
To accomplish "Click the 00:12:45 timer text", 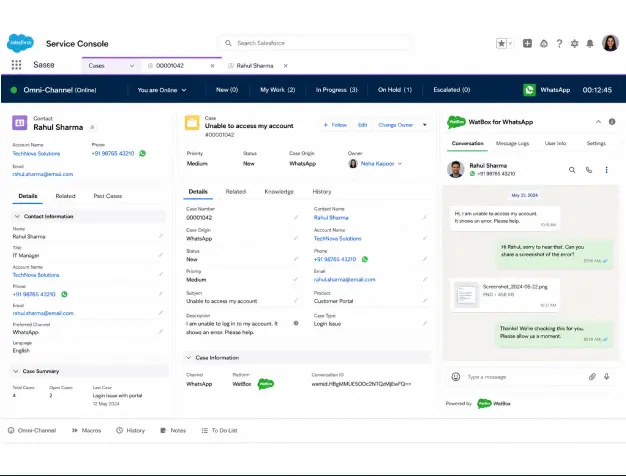I will pyautogui.click(x=597, y=90).
